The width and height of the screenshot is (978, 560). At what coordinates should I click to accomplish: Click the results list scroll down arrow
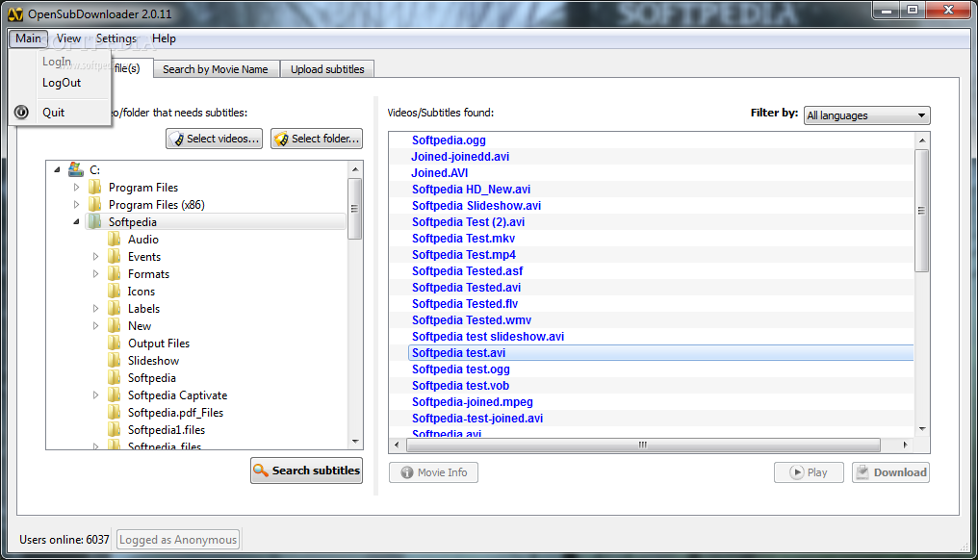[922, 429]
